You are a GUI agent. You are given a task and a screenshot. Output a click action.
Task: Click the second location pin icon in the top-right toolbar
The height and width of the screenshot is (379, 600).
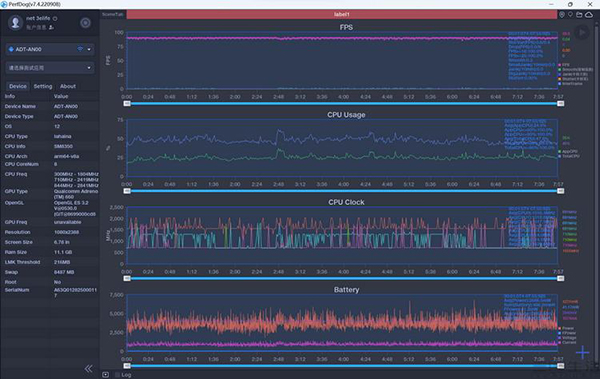(570, 15)
